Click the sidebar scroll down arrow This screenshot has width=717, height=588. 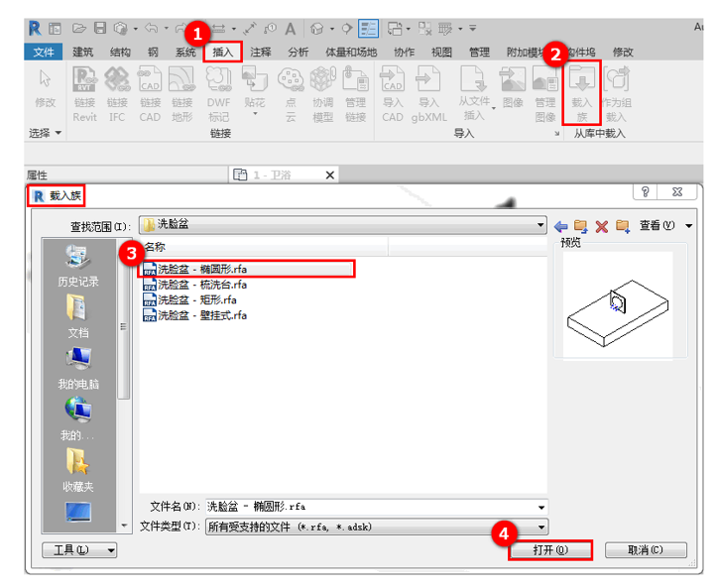click(x=124, y=526)
